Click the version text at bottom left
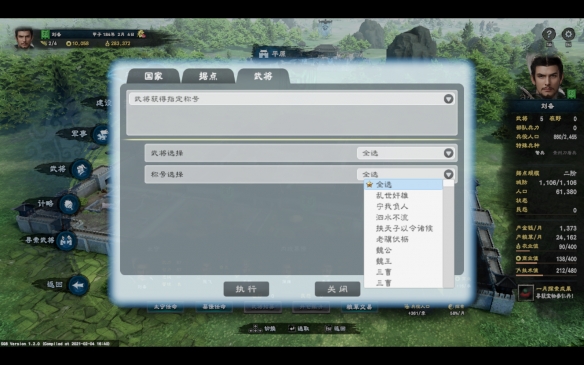This screenshot has height=365, width=584. 55,343
